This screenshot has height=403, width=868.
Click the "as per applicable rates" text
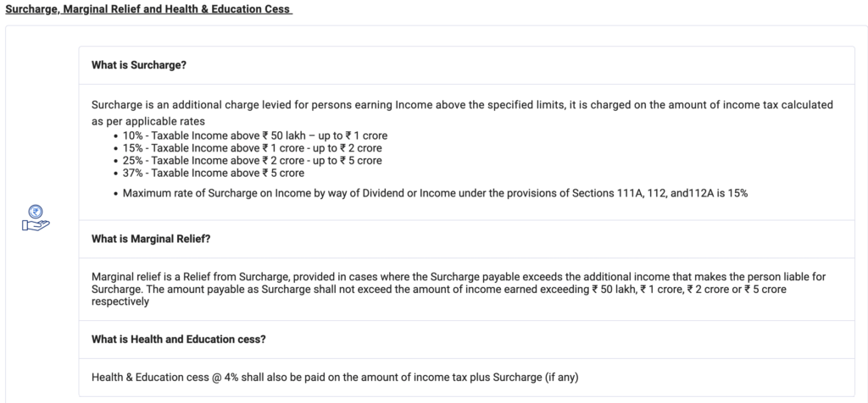point(144,121)
